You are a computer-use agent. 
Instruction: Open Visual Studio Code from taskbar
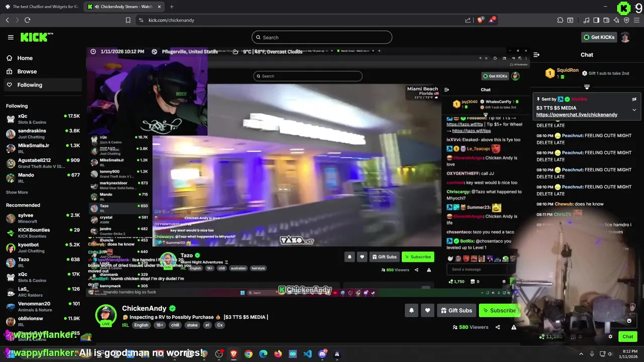click(307, 354)
